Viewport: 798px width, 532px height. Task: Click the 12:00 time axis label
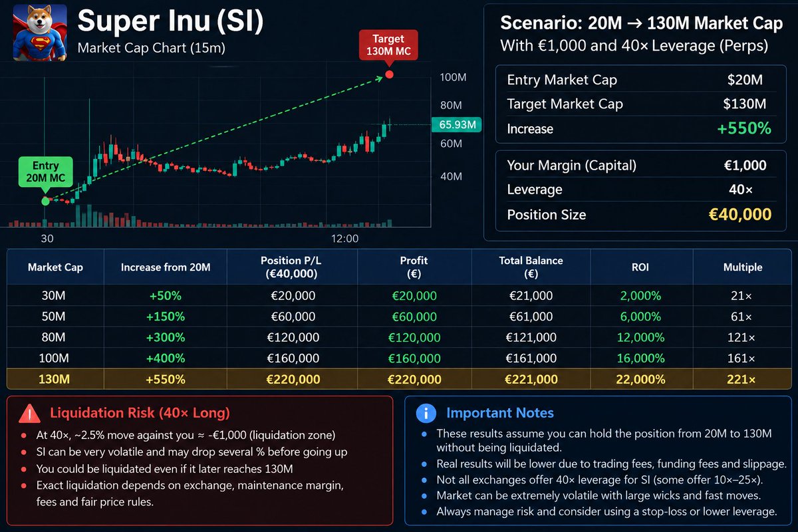344,239
